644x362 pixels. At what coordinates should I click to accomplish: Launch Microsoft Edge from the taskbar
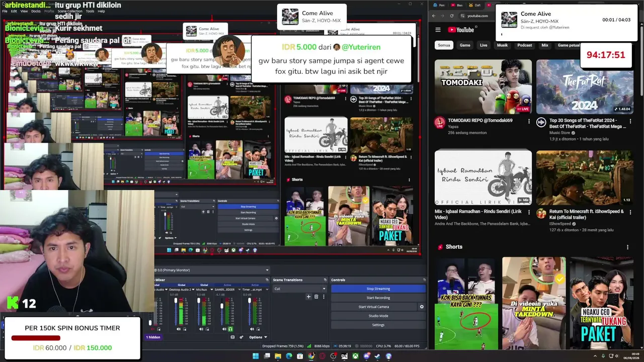[289, 356]
